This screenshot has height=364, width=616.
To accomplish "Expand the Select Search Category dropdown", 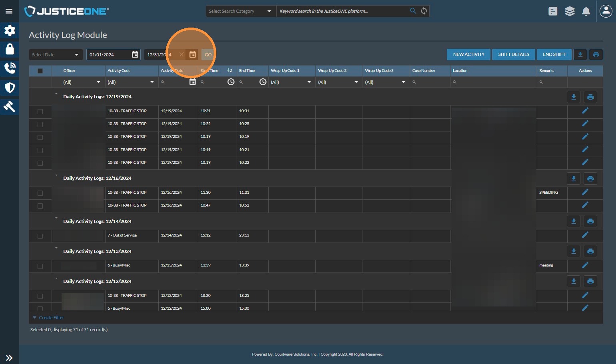I will pos(240,11).
